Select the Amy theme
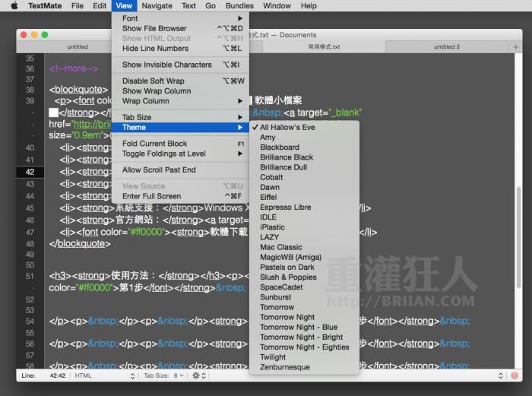Image resolution: width=532 pixels, height=396 pixels. (x=304, y=138)
